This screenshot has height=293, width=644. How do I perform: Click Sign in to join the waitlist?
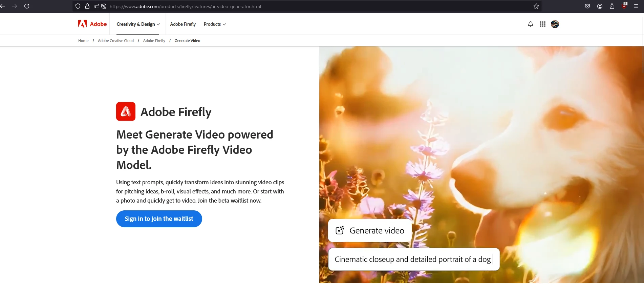(x=159, y=219)
